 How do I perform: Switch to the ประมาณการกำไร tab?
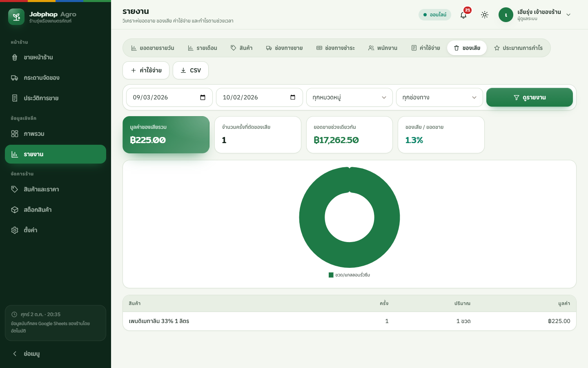point(519,48)
